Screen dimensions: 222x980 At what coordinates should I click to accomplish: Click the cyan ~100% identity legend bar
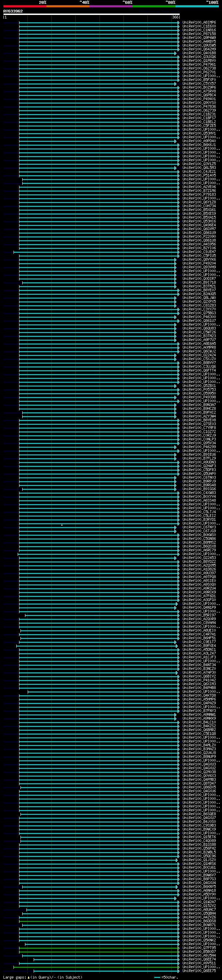click(x=197, y=6)
